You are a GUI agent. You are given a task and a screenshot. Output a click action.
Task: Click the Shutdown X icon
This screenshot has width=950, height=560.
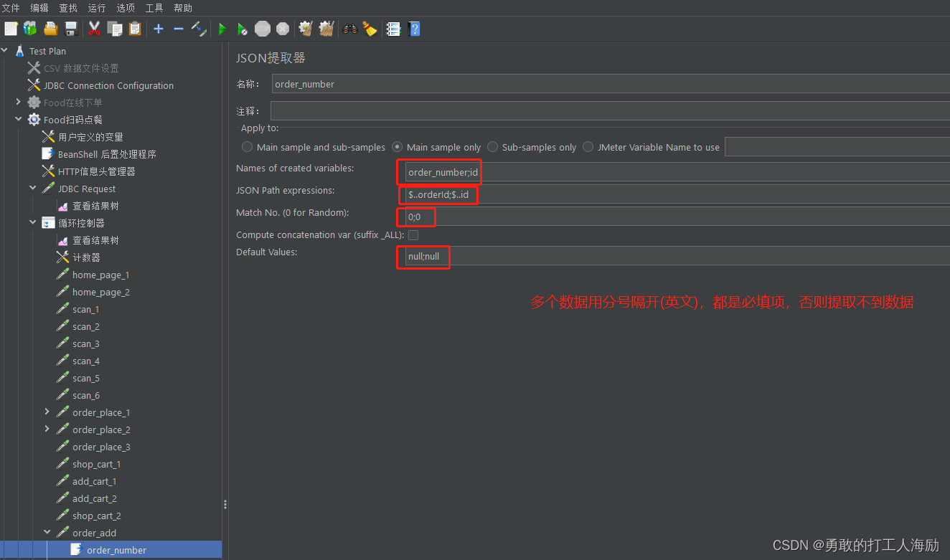[x=283, y=29]
